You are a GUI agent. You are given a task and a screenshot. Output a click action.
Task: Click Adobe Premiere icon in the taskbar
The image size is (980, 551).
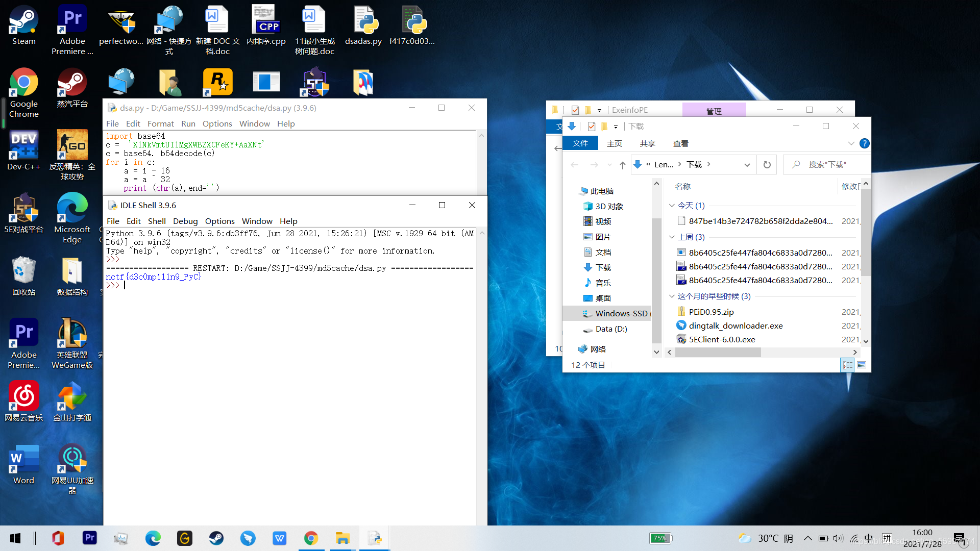tap(90, 538)
